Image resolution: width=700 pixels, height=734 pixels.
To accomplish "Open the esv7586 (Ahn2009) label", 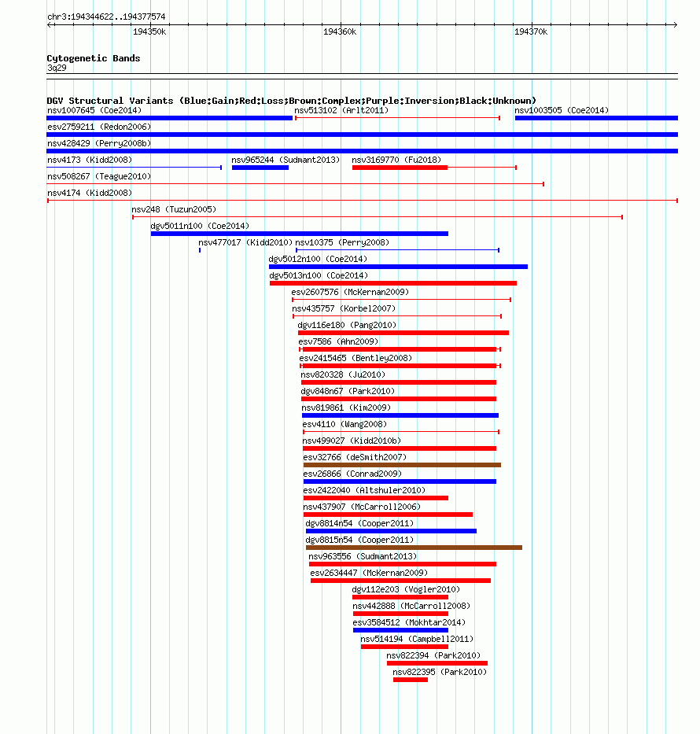I will click(x=338, y=341).
